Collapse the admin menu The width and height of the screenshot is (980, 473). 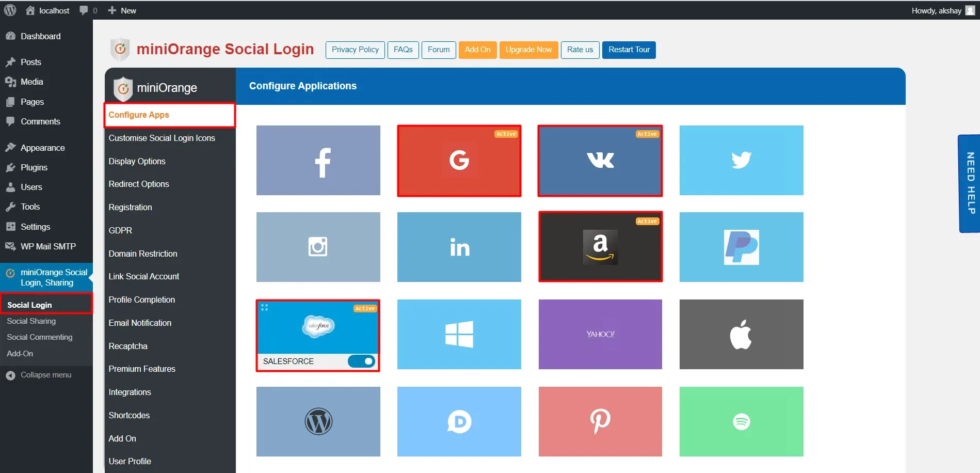point(46,375)
